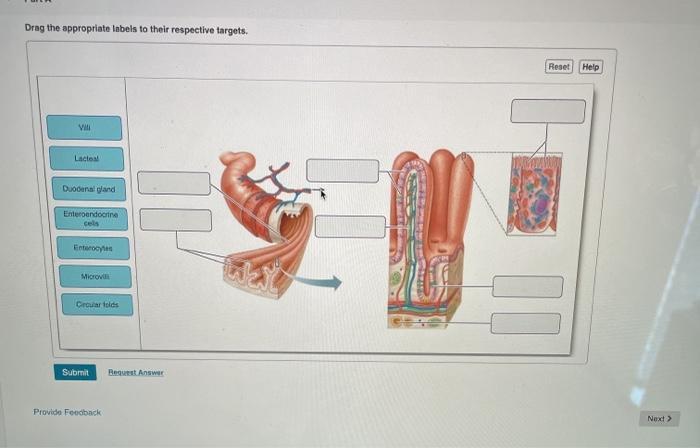The width and height of the screenshot is (700, 448).
Task: Click the magnified cell inset image
Action: tap(534, 193)
